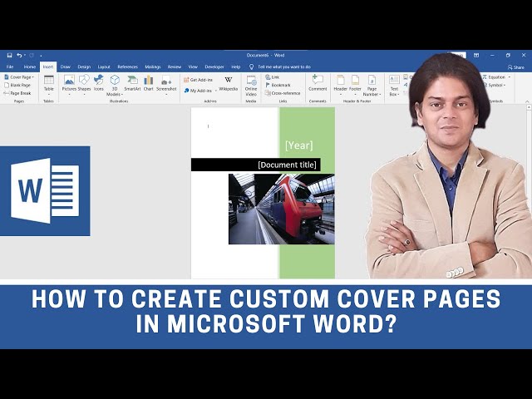Open the Undo history dropdown arrow
The height and width of the screenshot is (399, 532).
[x=25, y=56]
